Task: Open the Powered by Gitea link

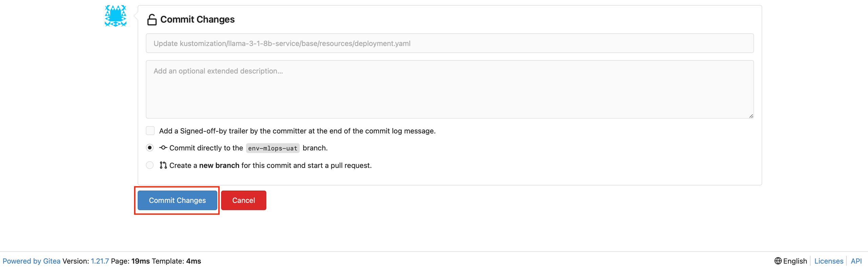Action: (32, 261)
